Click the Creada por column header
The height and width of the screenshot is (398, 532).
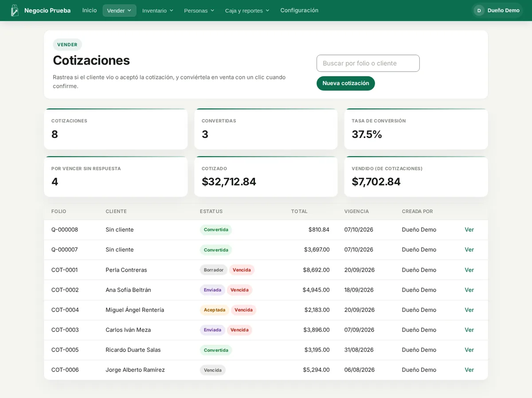click(x=417, y=211)
